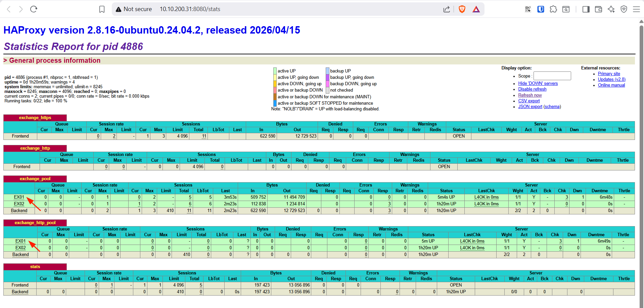The width and height of the screenshot is (644, 308).
Task: Select Backend row in exchange_pool table
Action: 19,211
